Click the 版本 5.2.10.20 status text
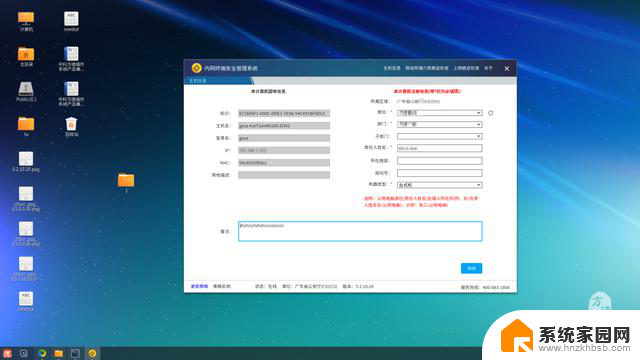Image resolution: width=640 pixels, height=360 pixels. [358, 287]
